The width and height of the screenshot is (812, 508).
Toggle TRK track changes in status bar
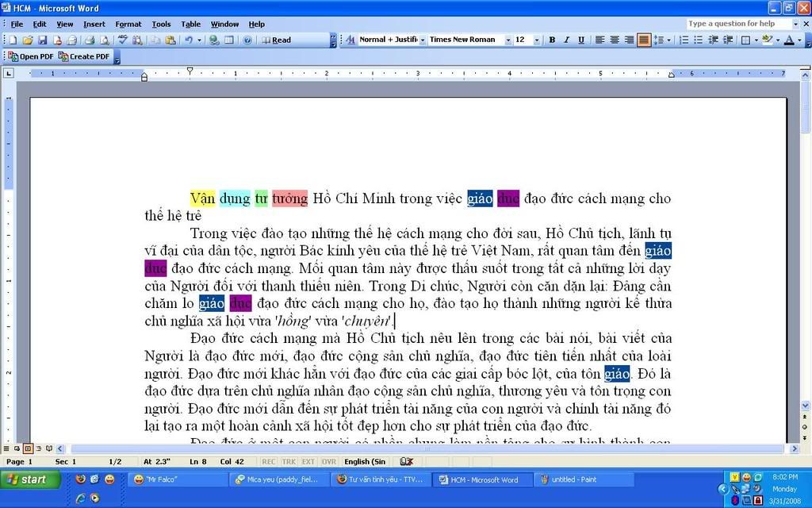coord(289,461)
